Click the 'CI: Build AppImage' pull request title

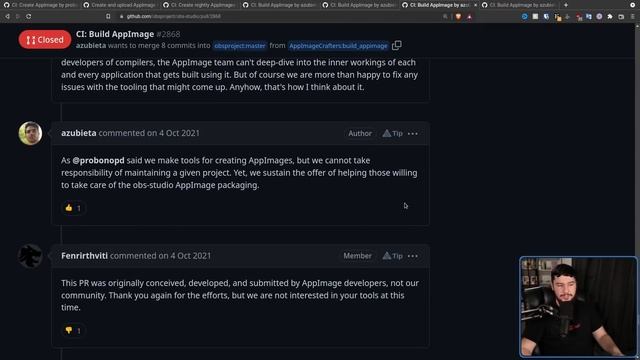[115, 34]
